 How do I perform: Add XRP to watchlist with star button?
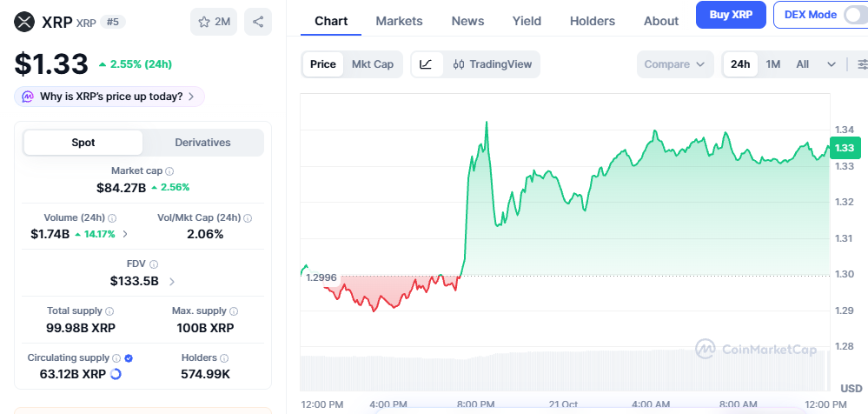click(214, 22)
